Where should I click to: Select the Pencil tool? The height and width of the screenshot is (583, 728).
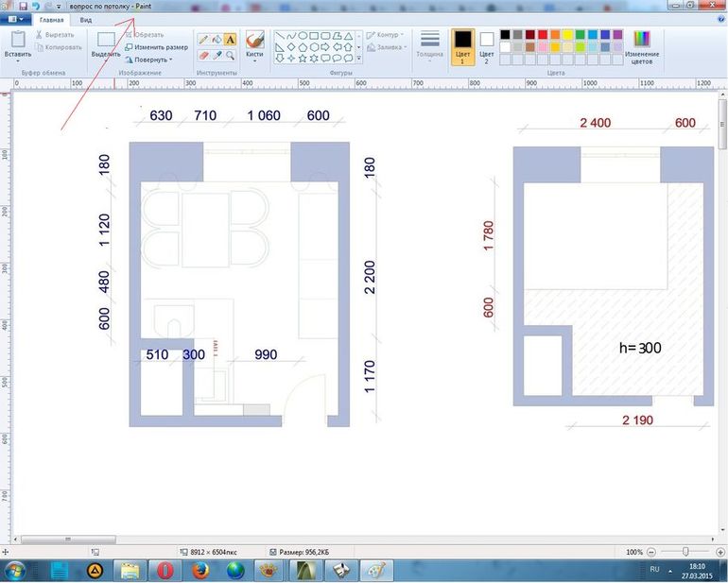click(203, 40)
